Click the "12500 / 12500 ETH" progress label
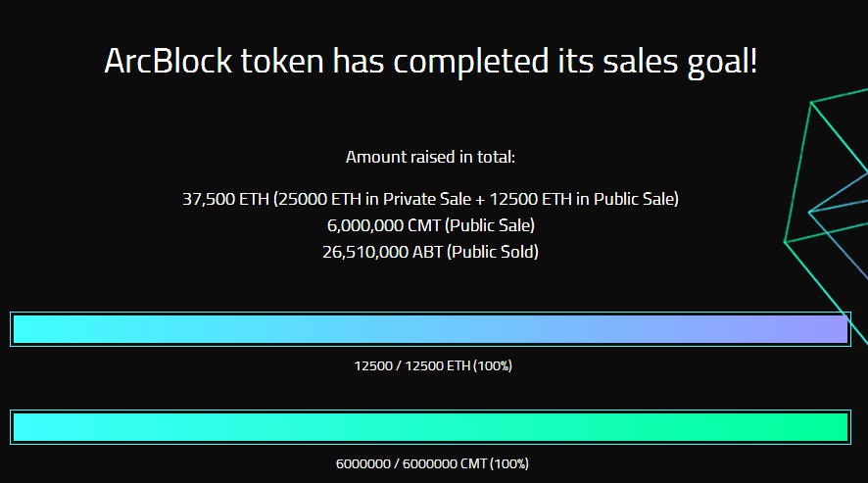 point(411,365)
